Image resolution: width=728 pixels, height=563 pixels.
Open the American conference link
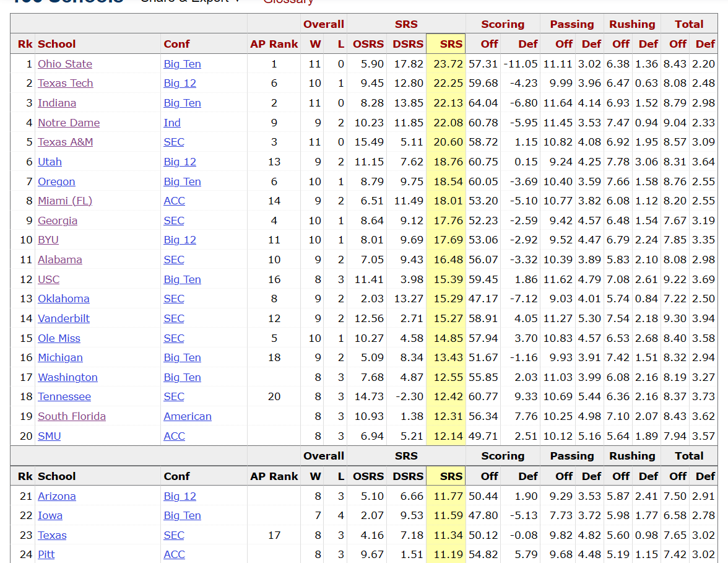(x=188, y=416)
